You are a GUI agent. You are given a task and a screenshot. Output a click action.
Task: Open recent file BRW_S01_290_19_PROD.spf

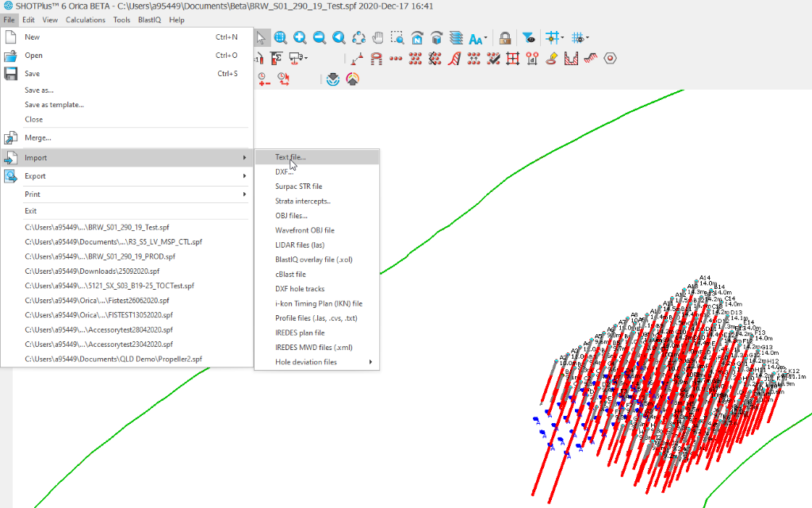(127, 256)
